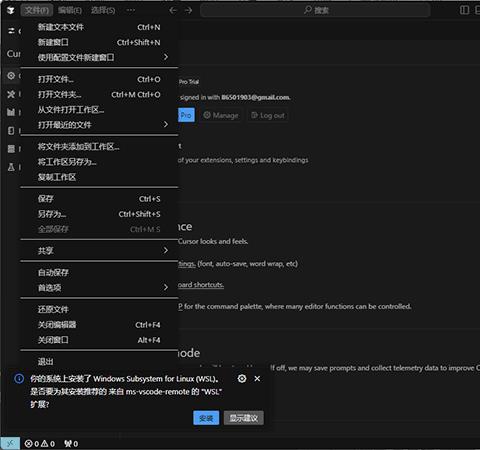Expand the 共享 submenu arrow
The width and height of the screenshot is (480, 450).
[x=166, y=250]
